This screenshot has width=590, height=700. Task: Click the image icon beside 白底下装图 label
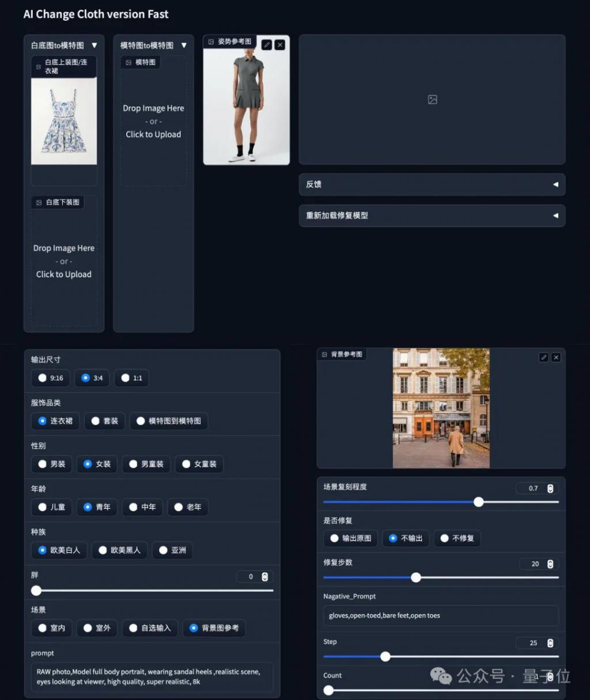[39, 202]
